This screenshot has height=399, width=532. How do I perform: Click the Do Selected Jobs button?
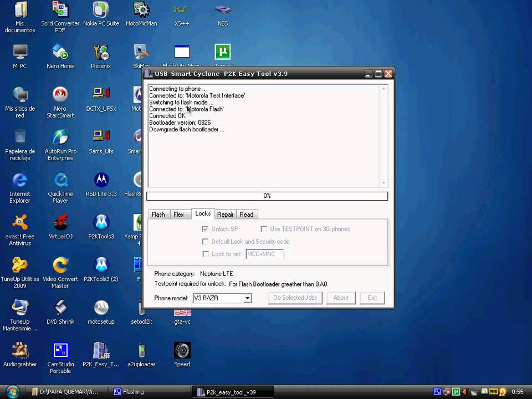(x=295, y=298)
